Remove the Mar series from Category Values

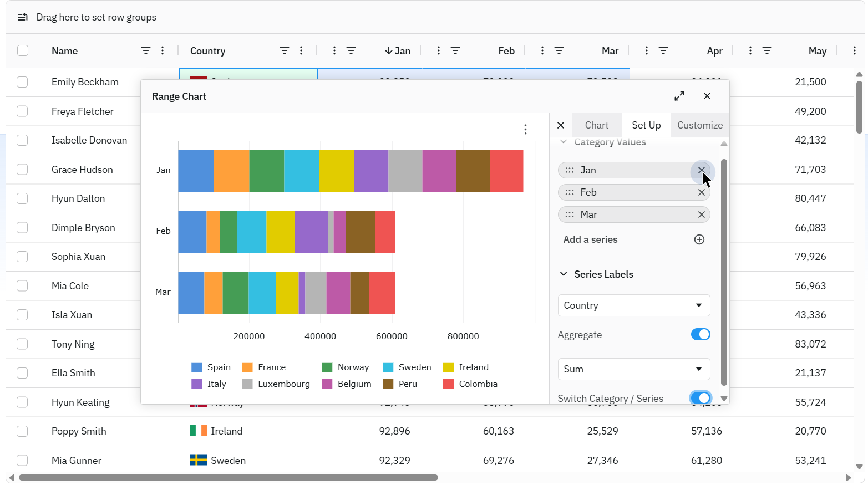click(x=702, y=215)
